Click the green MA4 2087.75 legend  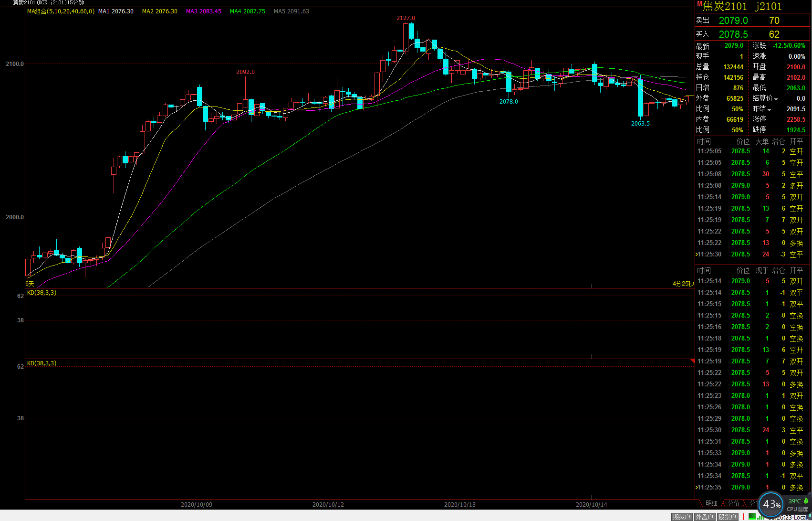coord(247,11)
